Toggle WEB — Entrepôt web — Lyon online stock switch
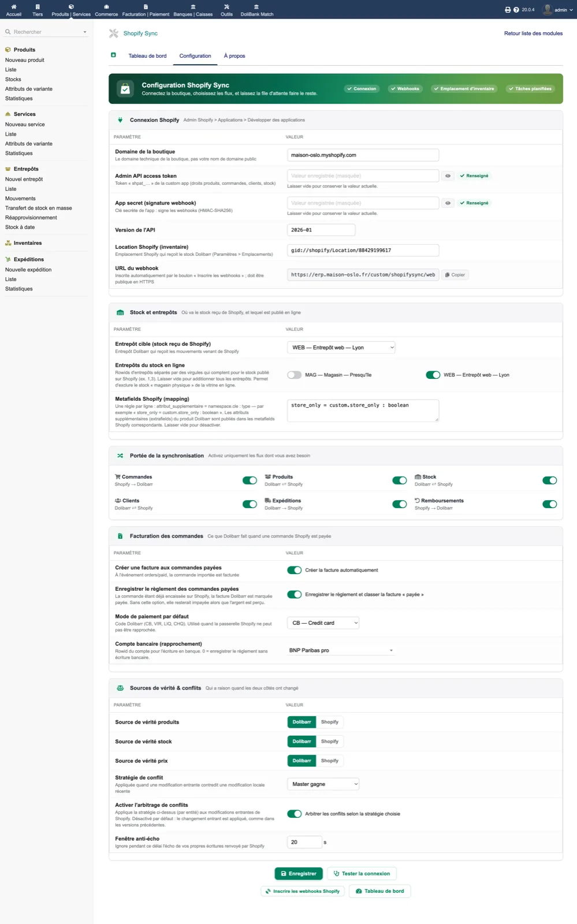This screenshot has height=924, width=577. tap(433, 375)
